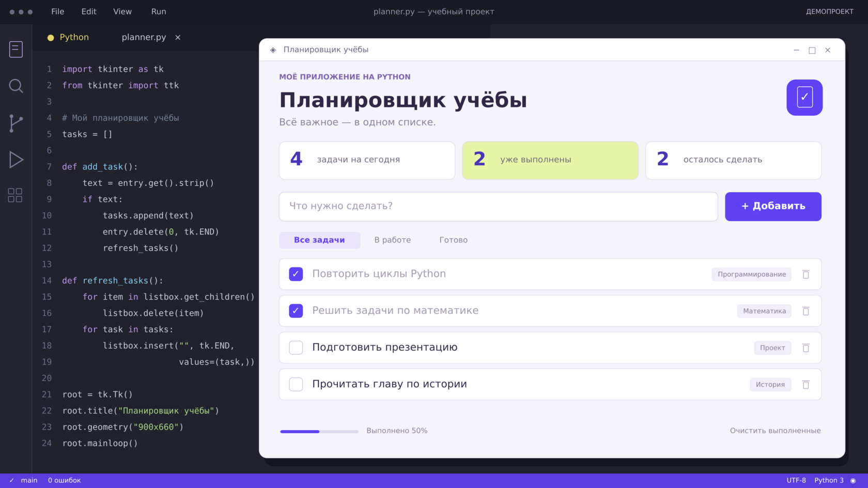This screenshot has height=488, width=868.
Task: Open the Extensions grid icon in sidebar
Action: pyautogui.click(x=16, y=195)
